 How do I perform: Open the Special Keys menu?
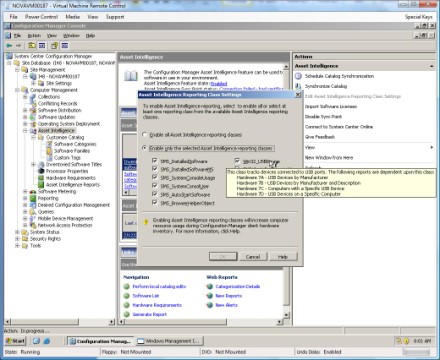(x=418, y=17)
